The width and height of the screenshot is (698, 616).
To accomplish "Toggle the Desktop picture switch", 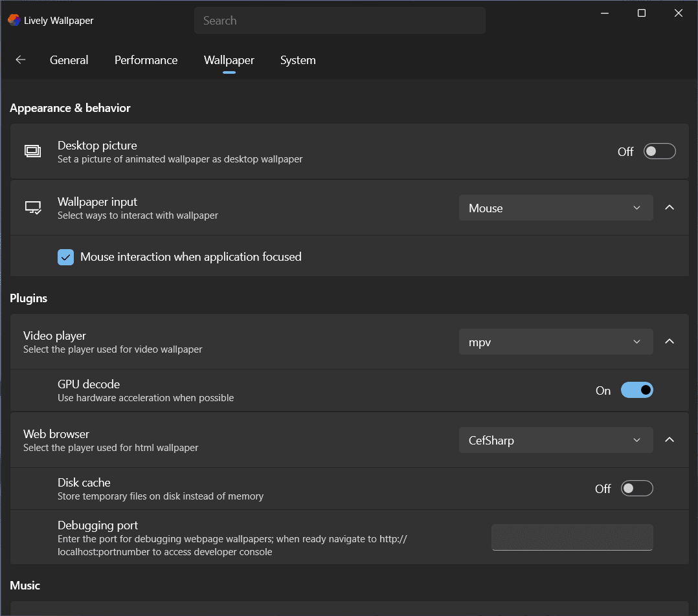I will tap(659, 151).
